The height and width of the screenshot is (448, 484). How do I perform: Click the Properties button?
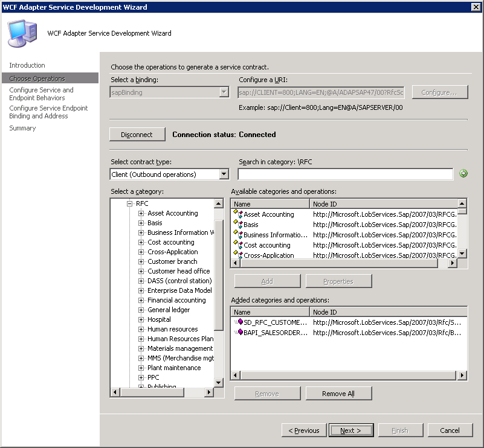click(338, 281)
